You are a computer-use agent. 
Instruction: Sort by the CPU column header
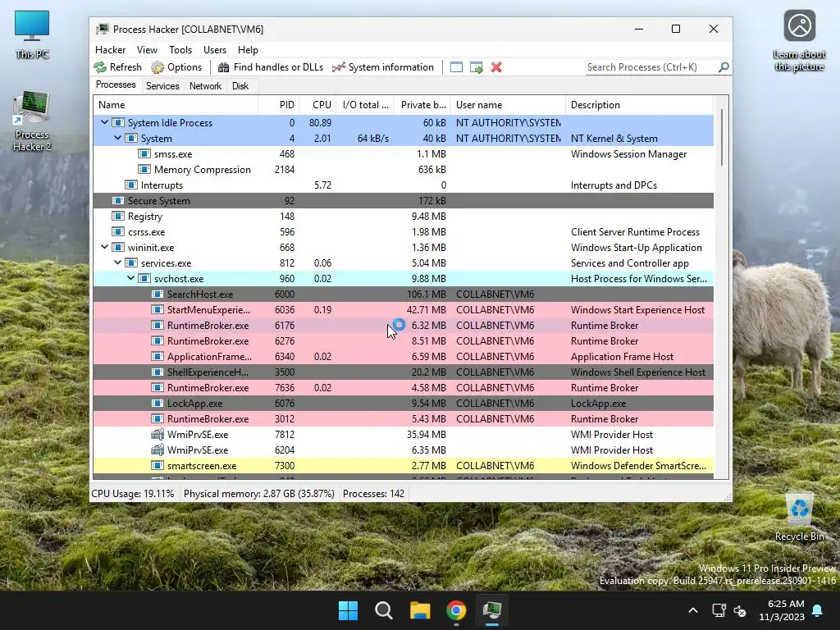pyautogui.click(x=317, y=105)
